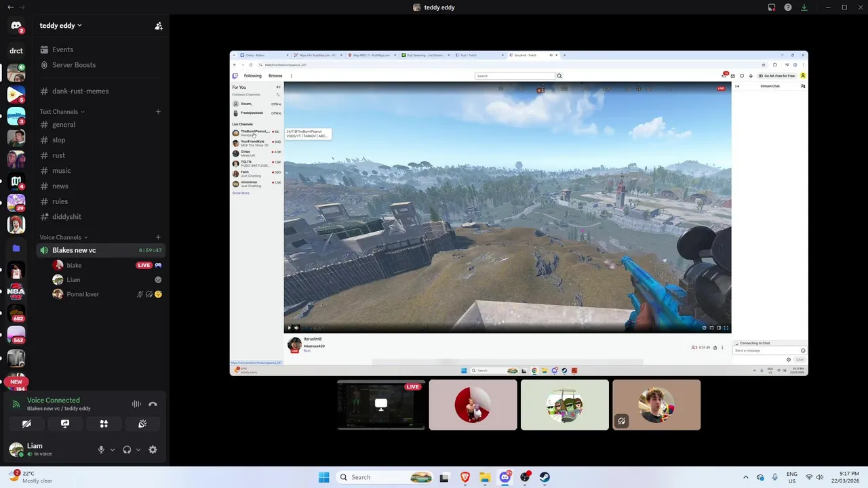This screenshot has width=868, height=488.
Task: Select user Pomni lover in voice list
Action: pos(107,294)
